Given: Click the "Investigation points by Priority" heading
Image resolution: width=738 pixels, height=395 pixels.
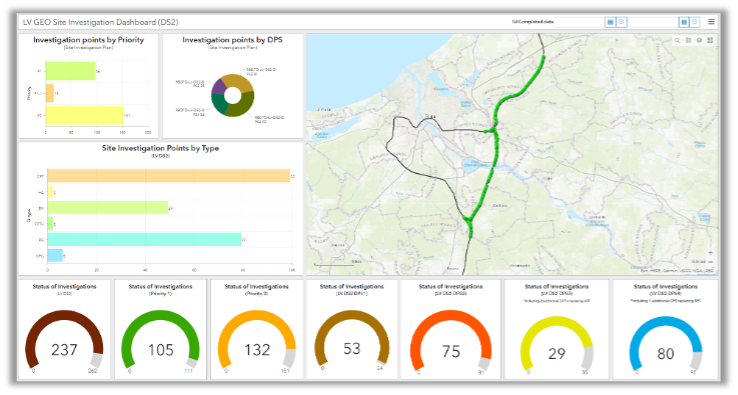Looking at the screenshot, I should click(88, 40).
